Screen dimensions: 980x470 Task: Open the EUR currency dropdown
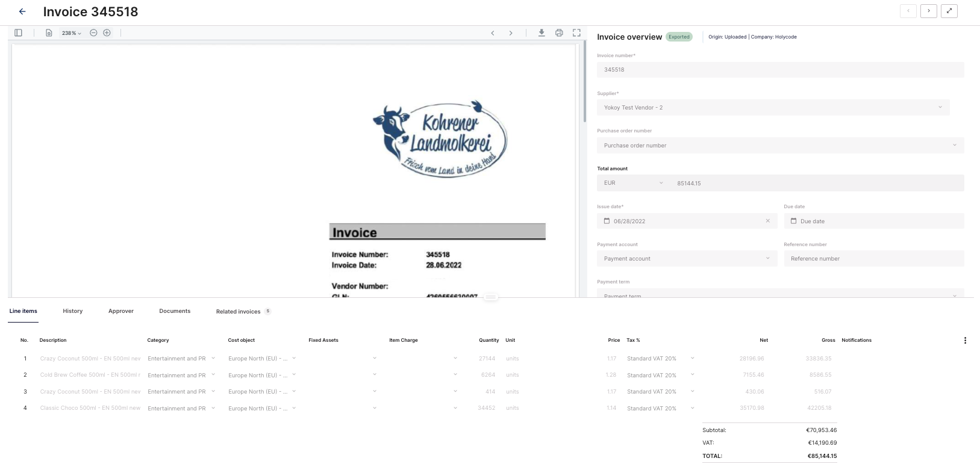633,183
